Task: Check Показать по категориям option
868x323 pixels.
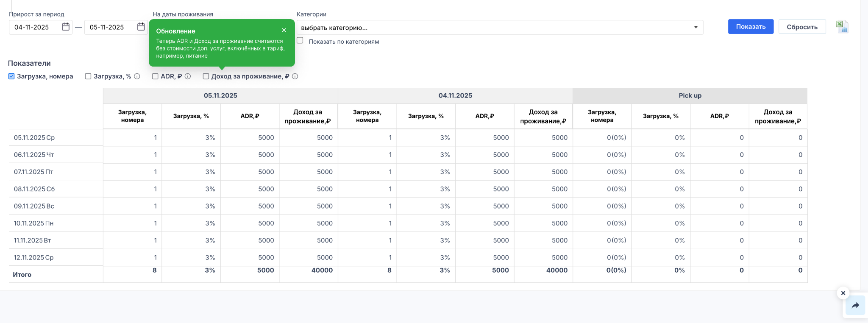Action: (300, 41)
